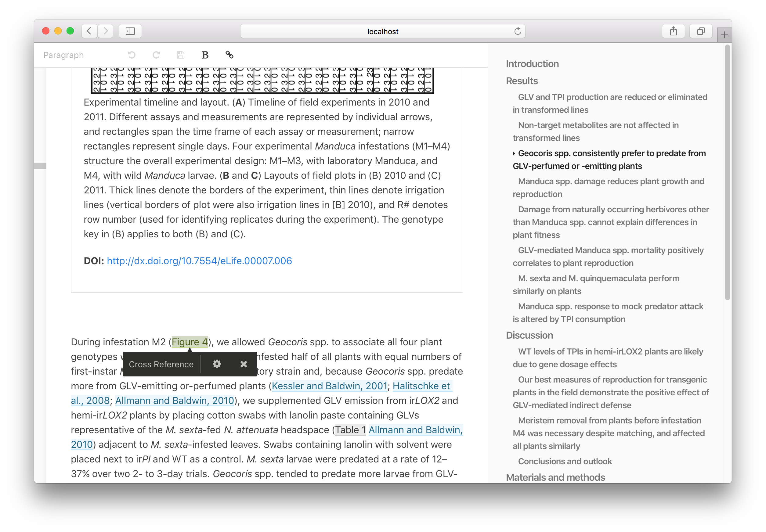Click the localhost address bar
766x532 pixels.
point(382,31)
